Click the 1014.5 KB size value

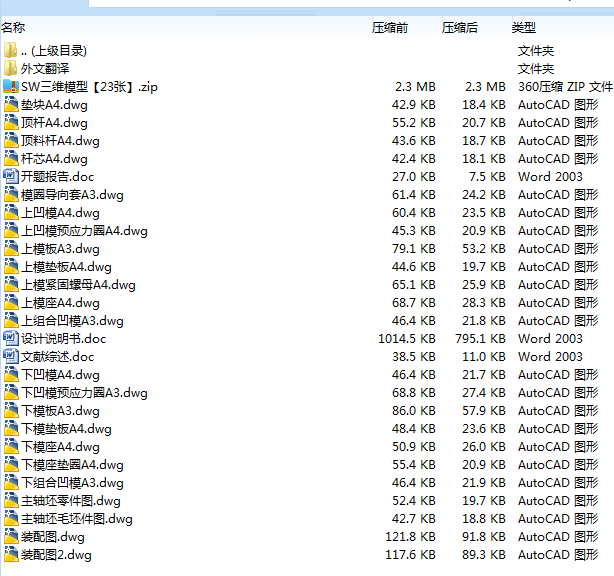tap(407, 339)
